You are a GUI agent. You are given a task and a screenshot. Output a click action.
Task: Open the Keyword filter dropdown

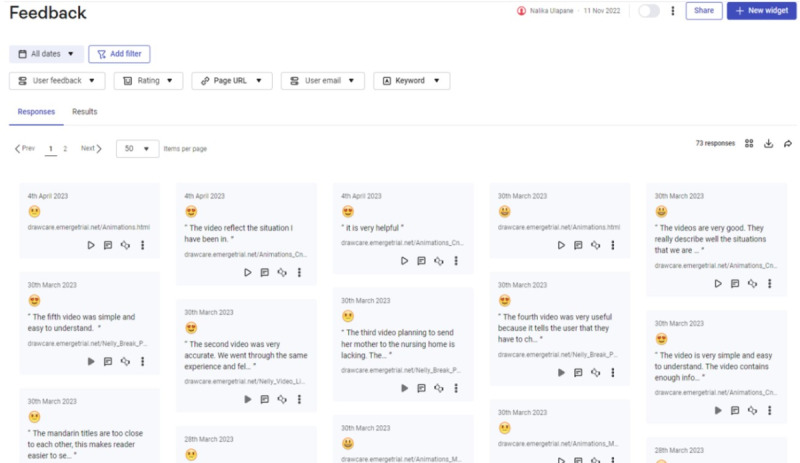[411, 81]
